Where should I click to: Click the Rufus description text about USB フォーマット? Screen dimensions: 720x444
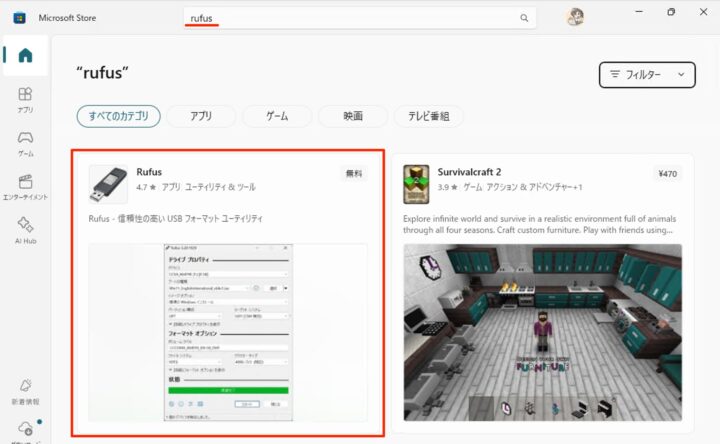(175, 219)
